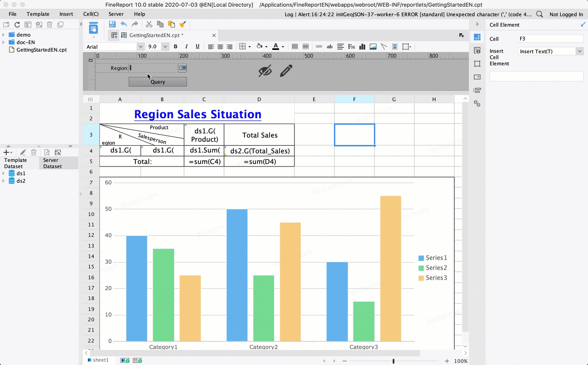This screenshot has height=365, width=588.
Task: Save the template with the save icon
Action: click(x=112, y=24)
